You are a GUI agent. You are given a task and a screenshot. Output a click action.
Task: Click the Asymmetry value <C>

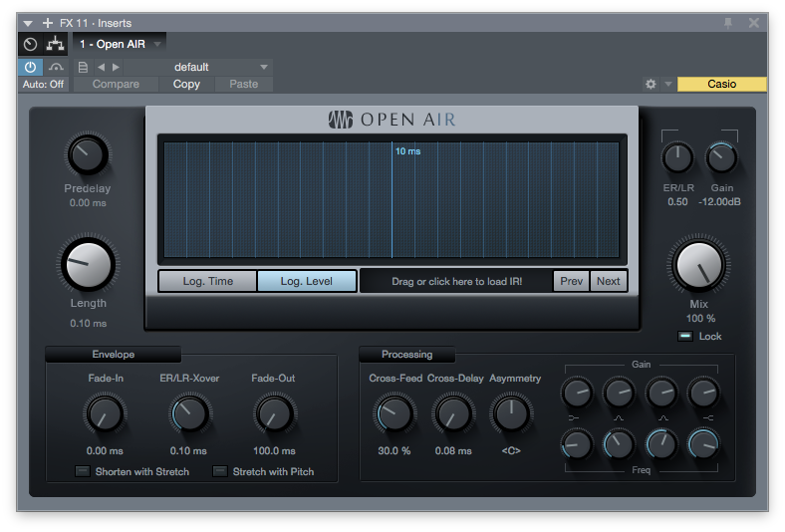click(511, 451)
